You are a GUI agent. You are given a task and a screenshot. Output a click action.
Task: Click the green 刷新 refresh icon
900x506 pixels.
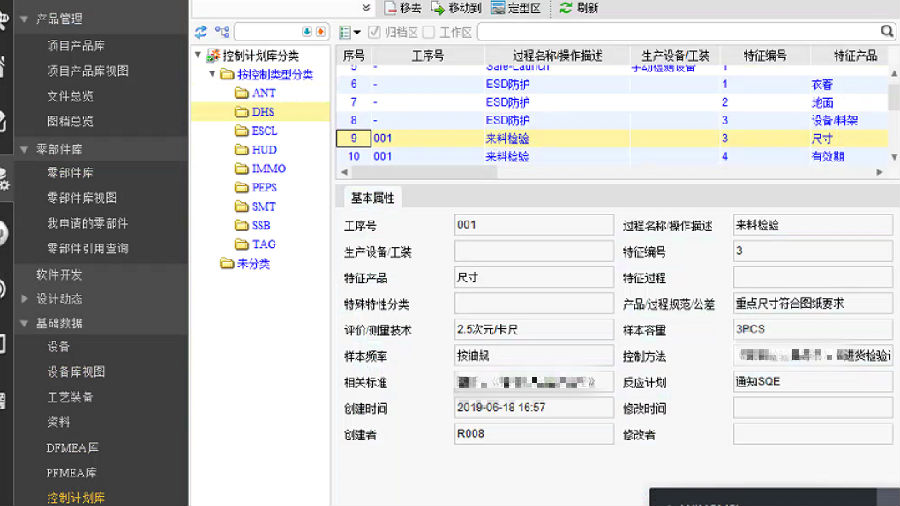[x=566, y=8]
